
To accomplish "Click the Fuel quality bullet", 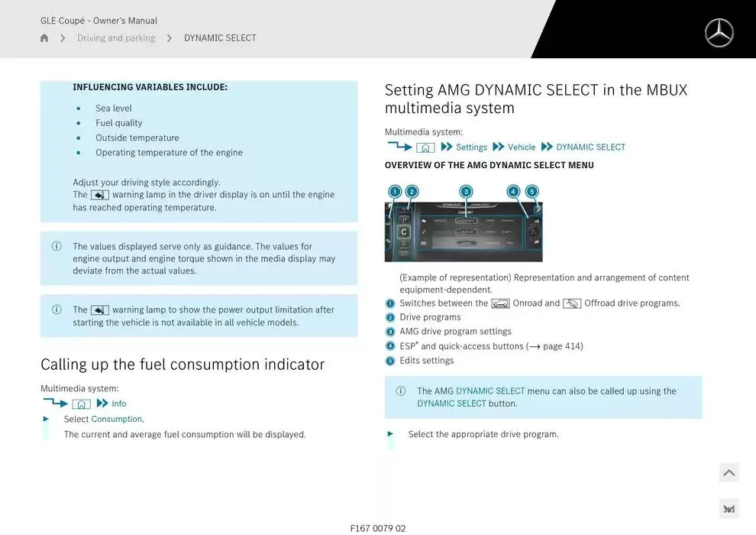I will coord(118,123).
